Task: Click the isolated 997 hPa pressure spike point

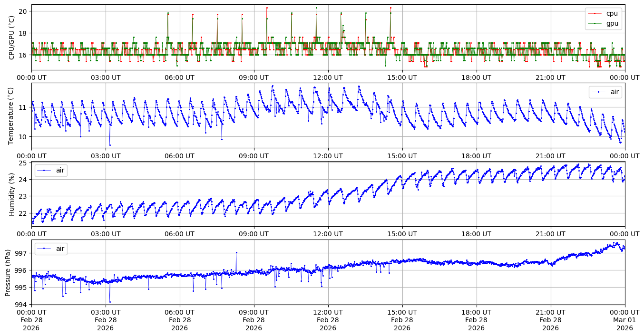Action: pos(236,252)
